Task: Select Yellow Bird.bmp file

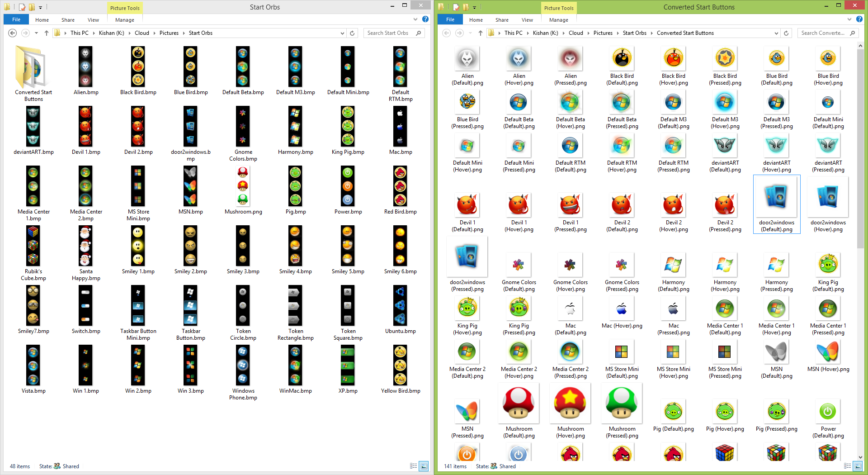Action: pyautogui.click(x=401, y=369)
